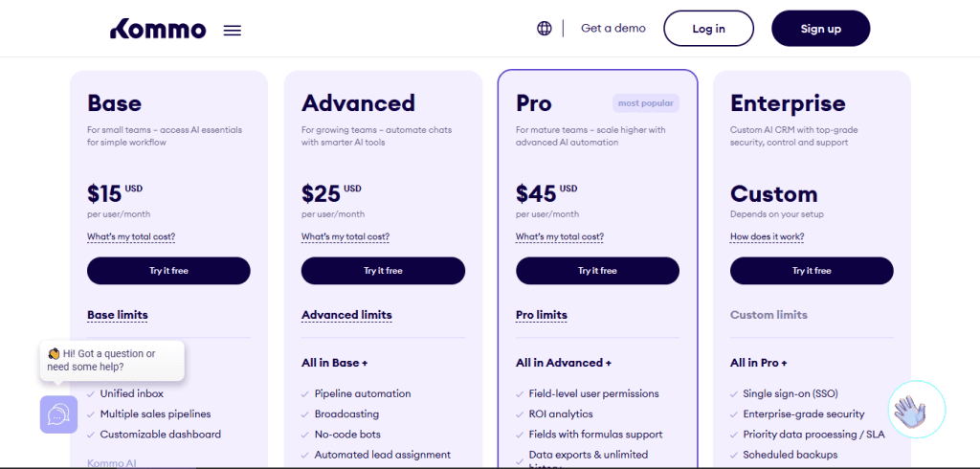Click Try it free for Base plan
The width and height of the screenshot is (980, 469).
point(168,271)
